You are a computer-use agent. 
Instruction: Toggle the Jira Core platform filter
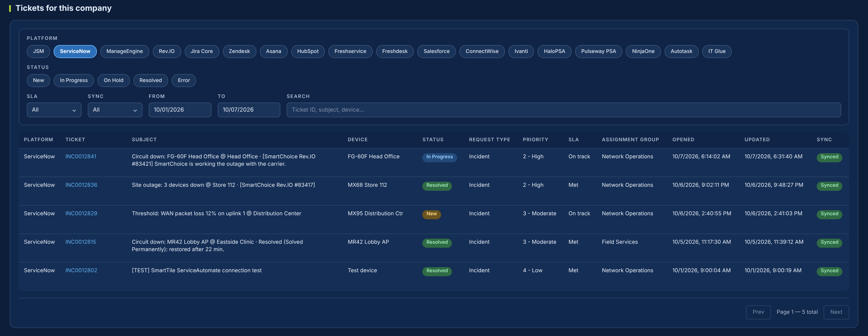click(202, 51)
